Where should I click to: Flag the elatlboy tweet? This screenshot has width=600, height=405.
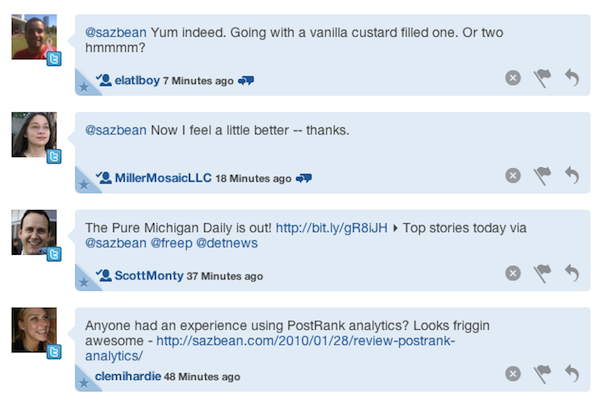click(x=543, y=77)
